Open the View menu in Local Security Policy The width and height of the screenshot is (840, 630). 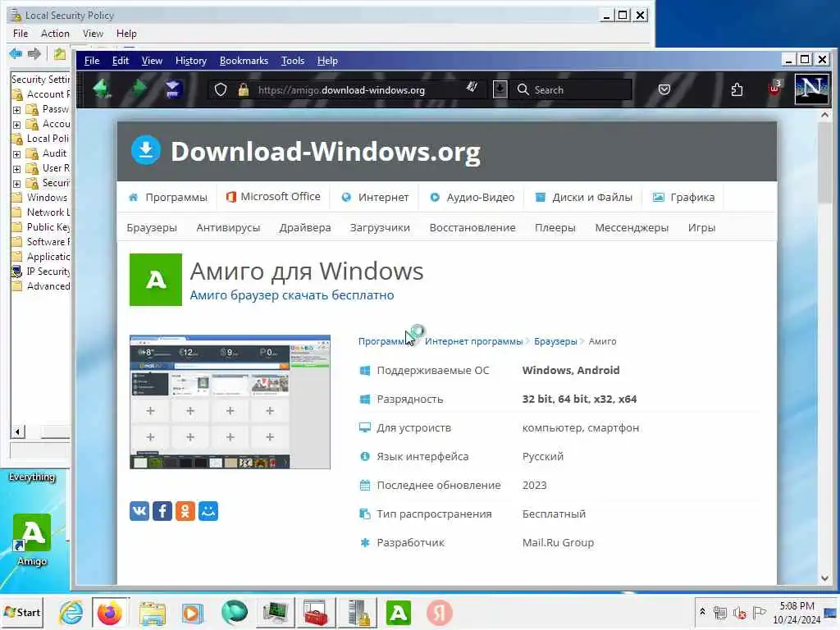[93, 33]
